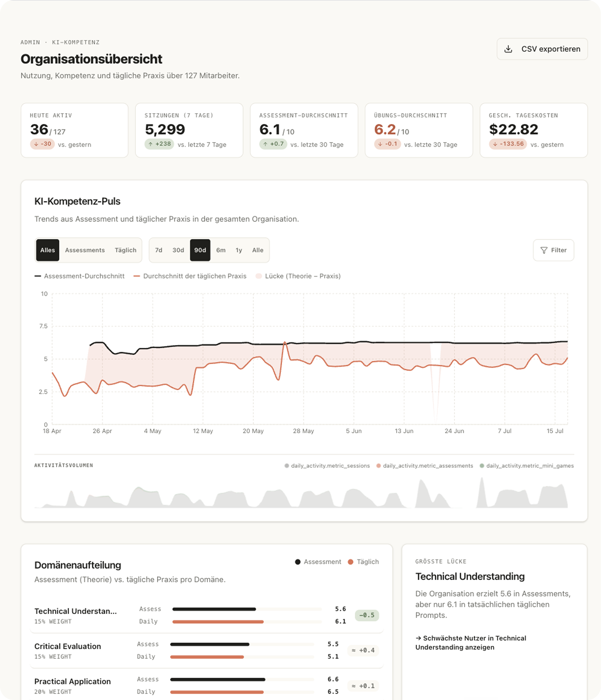Switch to the Täglich tab

click(x=125, y=250)
